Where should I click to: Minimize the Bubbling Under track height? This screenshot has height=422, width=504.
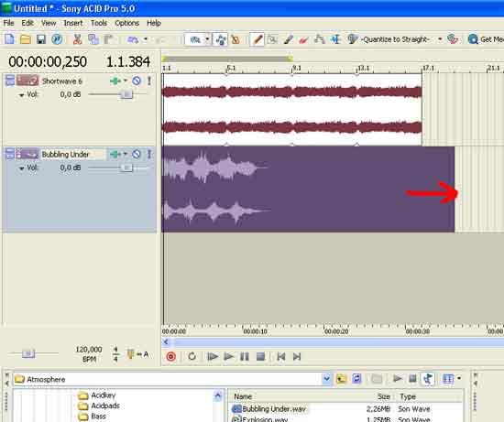pyautogui.click(x=10, y=154)
